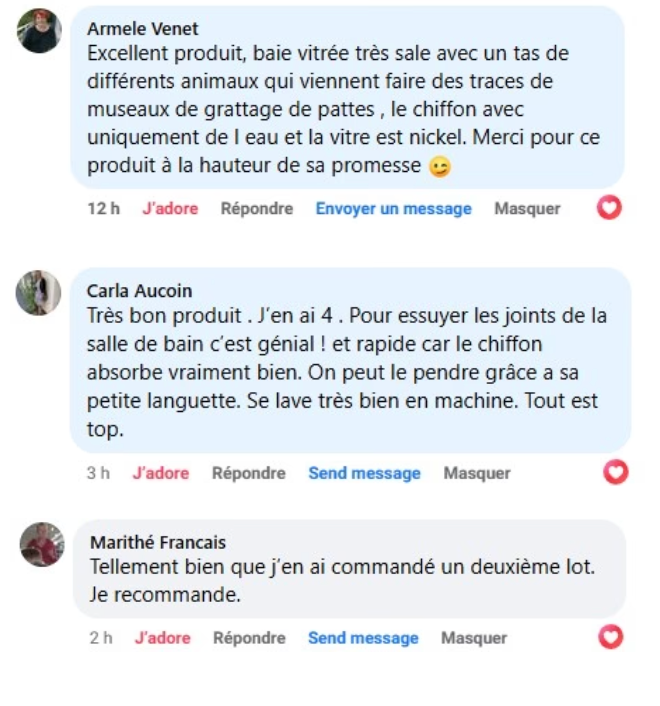Click Répondre under Carla Aucoin's comment
This screenshot has width=660, height=706.
coord(249,473)
